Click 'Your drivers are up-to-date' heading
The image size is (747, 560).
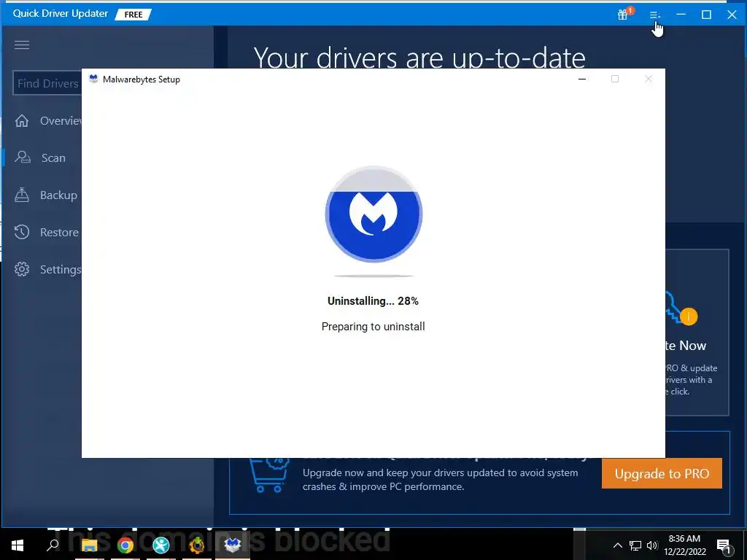419,57
